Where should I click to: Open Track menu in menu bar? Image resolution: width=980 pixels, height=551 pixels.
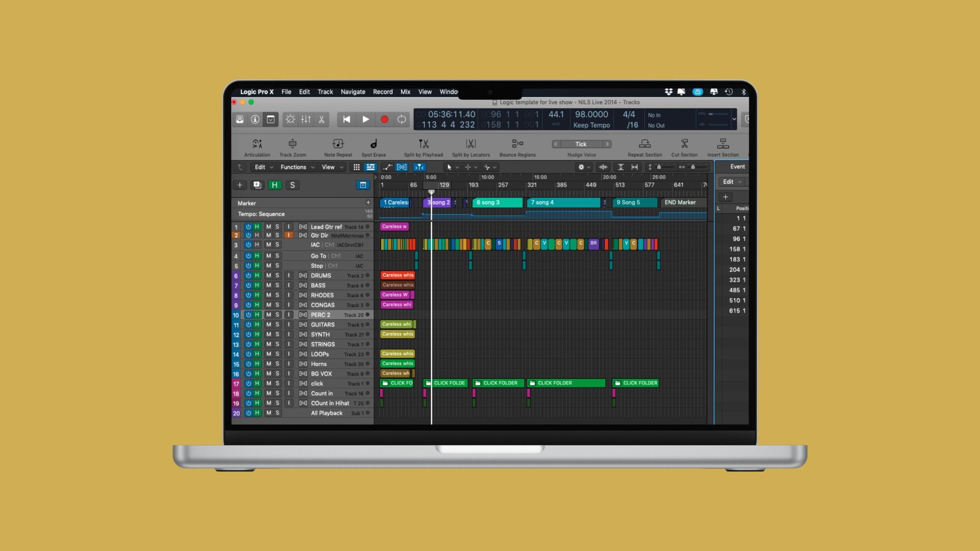pyautogui.click(x=325, y=92)
